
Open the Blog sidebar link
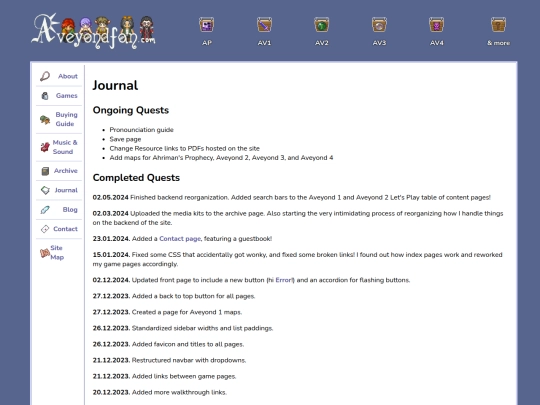pyautogui.click(x=70, y=209)
